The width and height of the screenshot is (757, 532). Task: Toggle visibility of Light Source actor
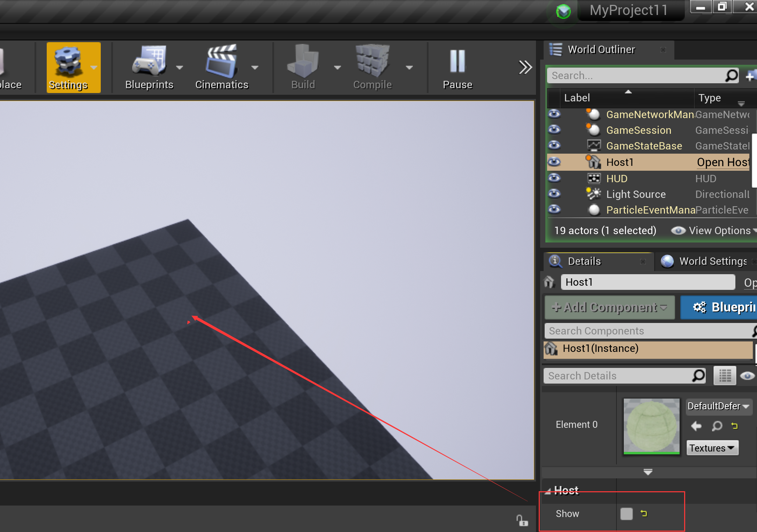tap(554, 194)
